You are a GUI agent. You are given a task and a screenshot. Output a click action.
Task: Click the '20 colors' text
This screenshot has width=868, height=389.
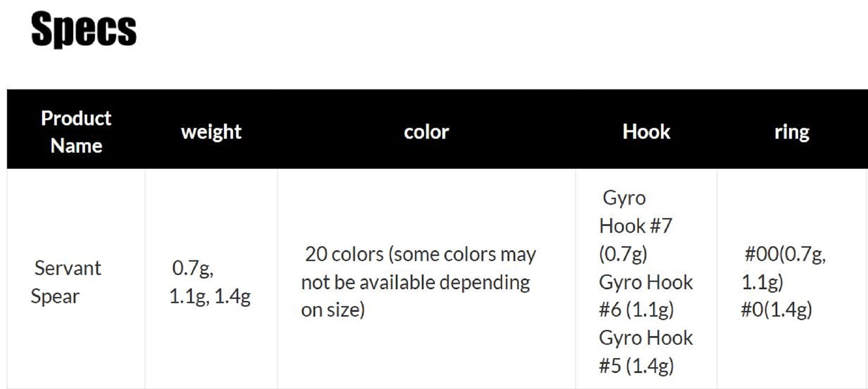coord(344,254)
